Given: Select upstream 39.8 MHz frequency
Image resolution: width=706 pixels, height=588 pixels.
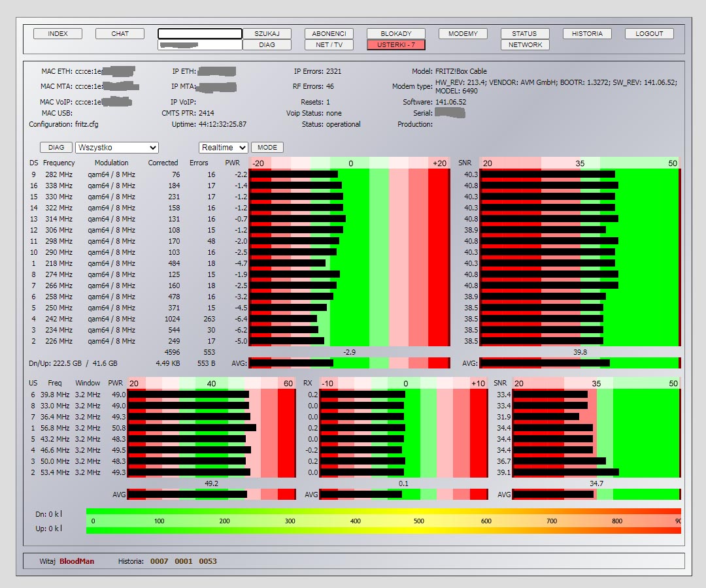Looking at the screenshot, I should click(54, 395).
